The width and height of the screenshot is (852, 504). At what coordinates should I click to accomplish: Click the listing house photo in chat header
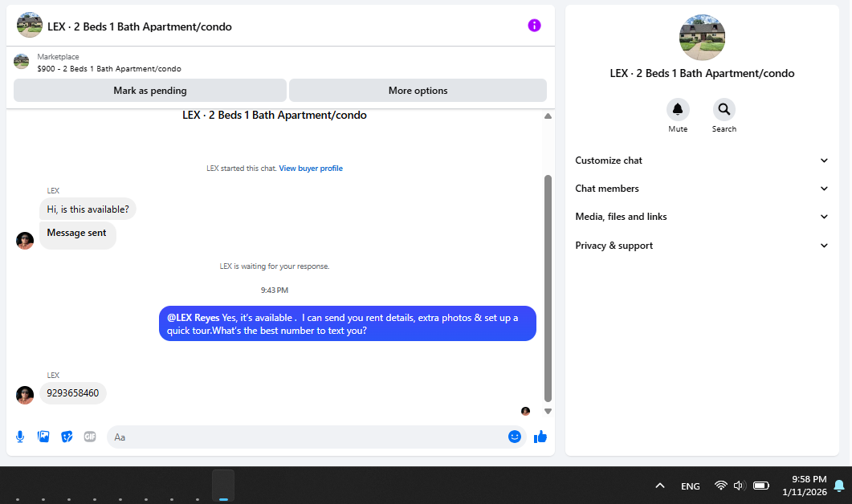click(x=30, y=25)
